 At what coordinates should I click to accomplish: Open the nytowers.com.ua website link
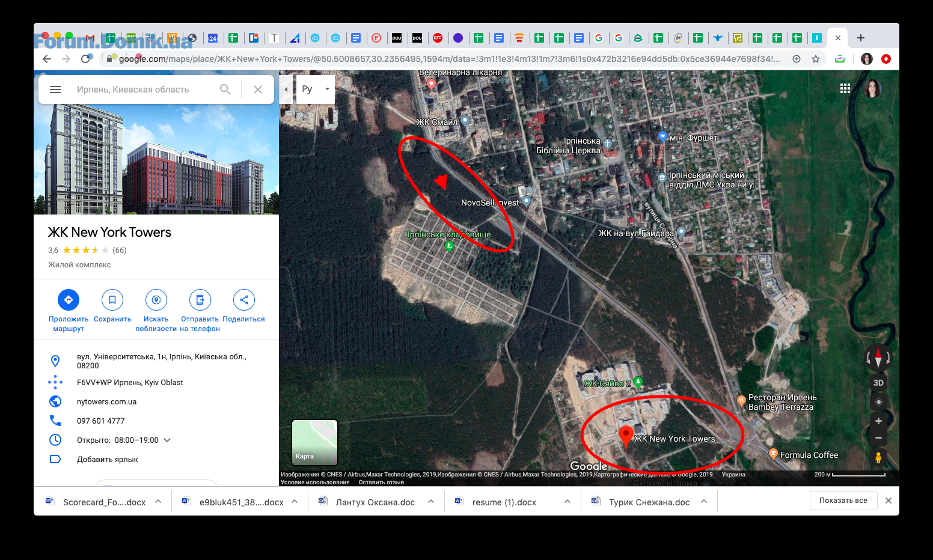click(x=106, y=402)
